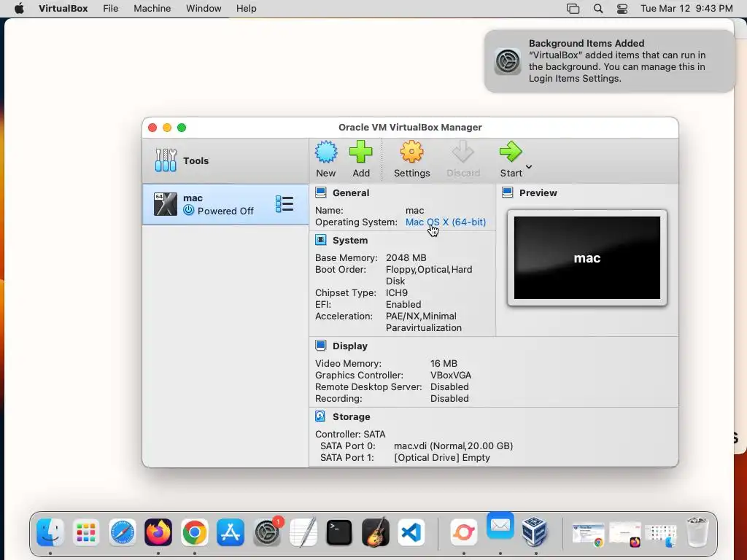Click the ICH9 chipset type value
The image size is (747, 560).
pyautogui.click(x=396, y=293)
